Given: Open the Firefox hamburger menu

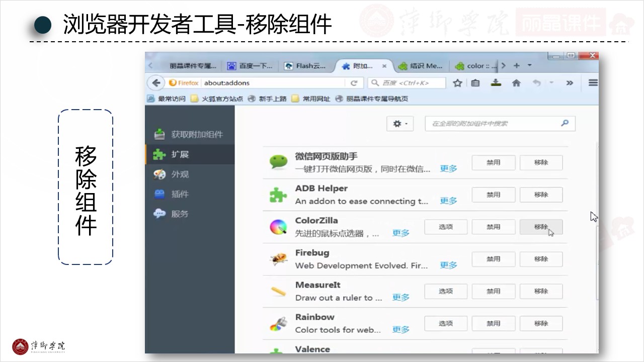Looking at the screenshot, I should click(593, 83).
